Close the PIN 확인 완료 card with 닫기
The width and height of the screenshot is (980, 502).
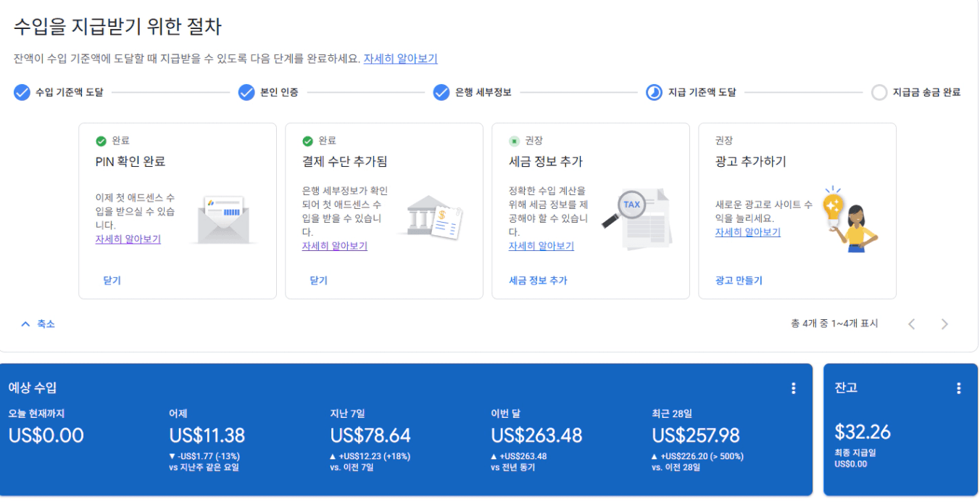tap(112, 280)
